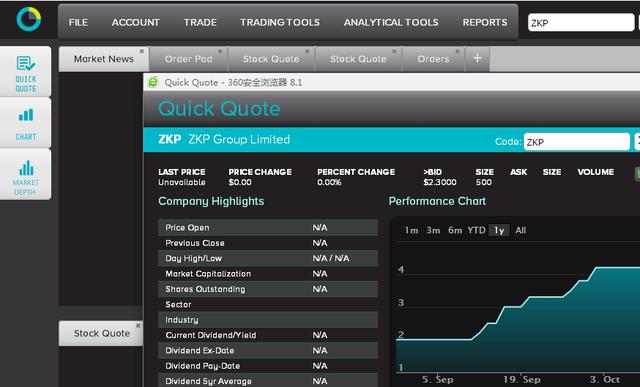Select the 6m chart range
The width and height of the screenshot is (640, 387).
(x=455, y=230)
